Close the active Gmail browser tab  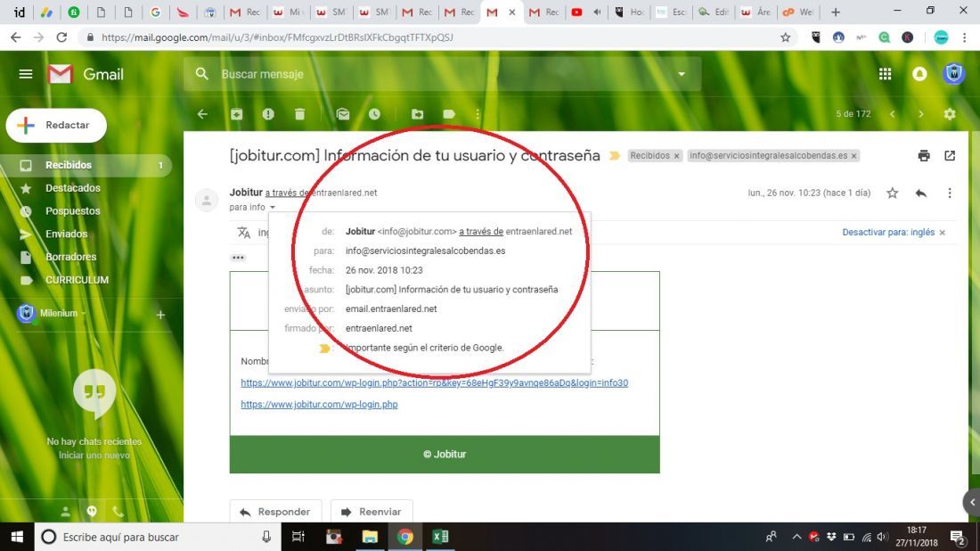[512, 12]
